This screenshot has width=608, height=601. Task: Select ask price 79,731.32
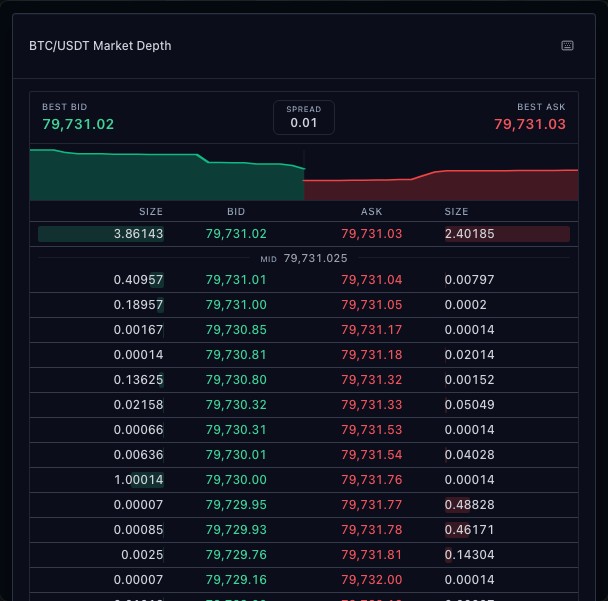click(x=371, y=380)
